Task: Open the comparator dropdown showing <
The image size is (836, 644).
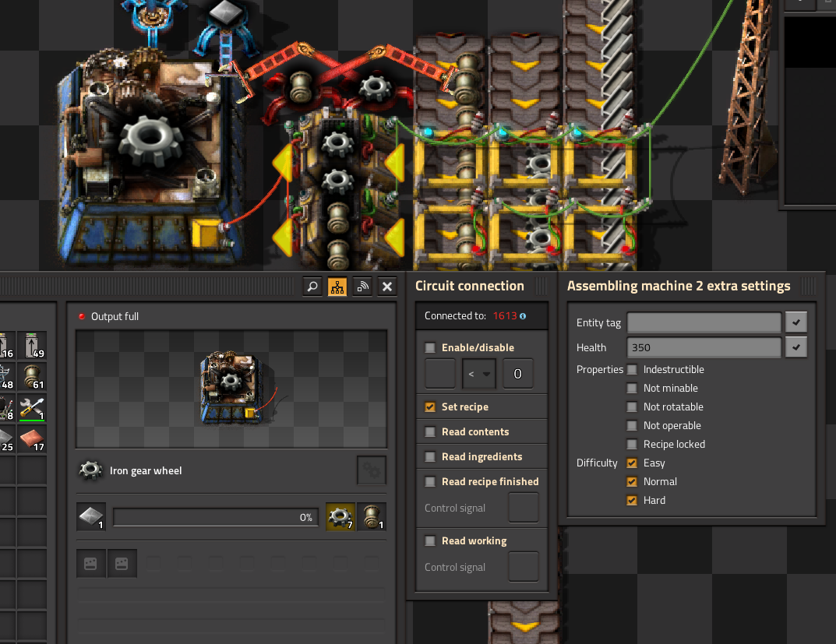Action: coord(479,374)
